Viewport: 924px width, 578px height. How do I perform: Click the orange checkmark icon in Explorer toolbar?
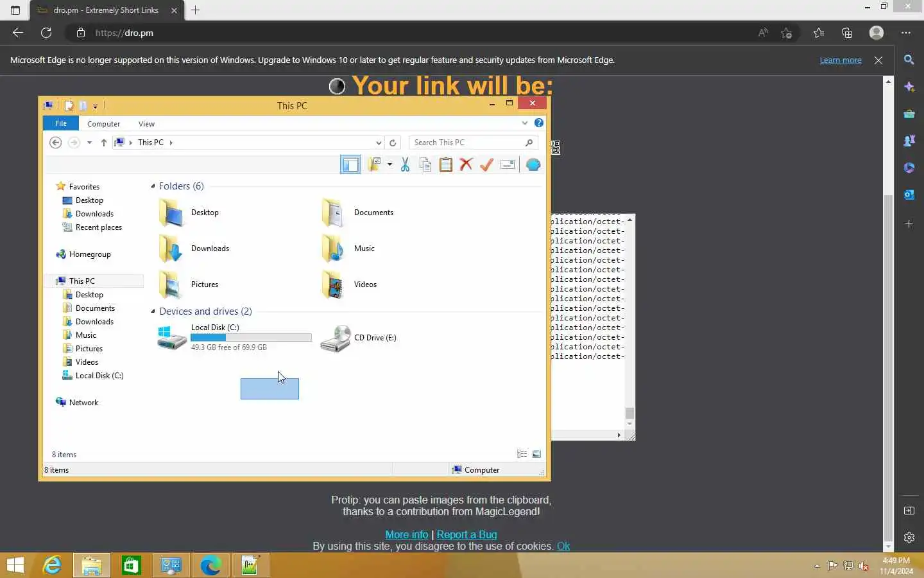point(486,165)
